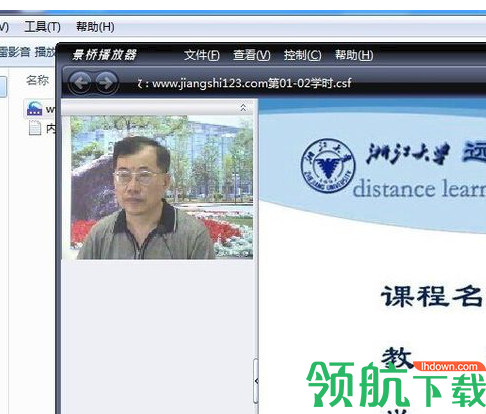Open the 查看(V) menu in the player

pyautogui.click(x=251, y=55)
